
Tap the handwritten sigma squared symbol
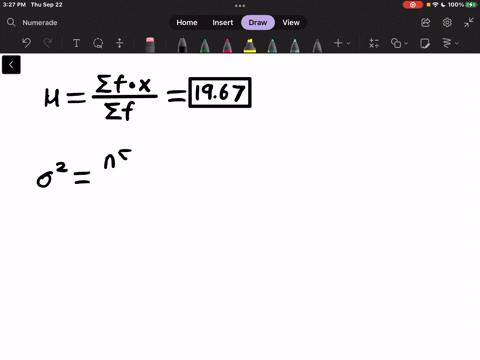point(52,175)
